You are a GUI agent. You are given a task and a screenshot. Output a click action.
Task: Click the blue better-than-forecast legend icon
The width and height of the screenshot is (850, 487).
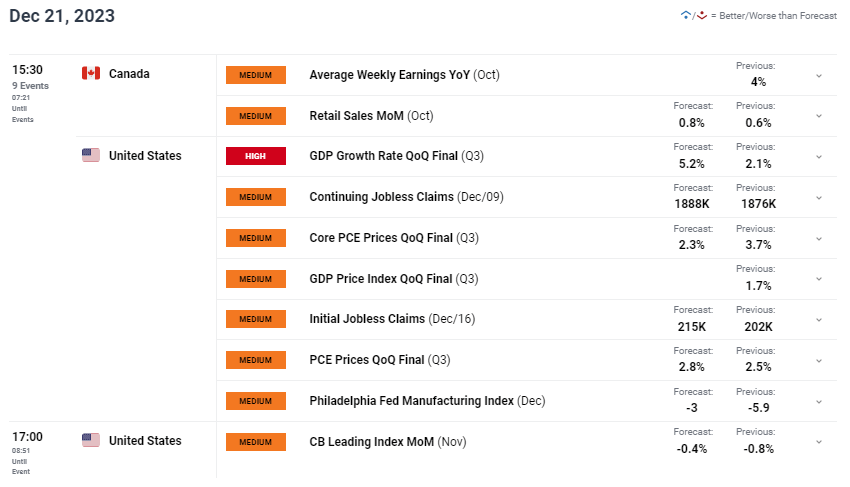686,15
